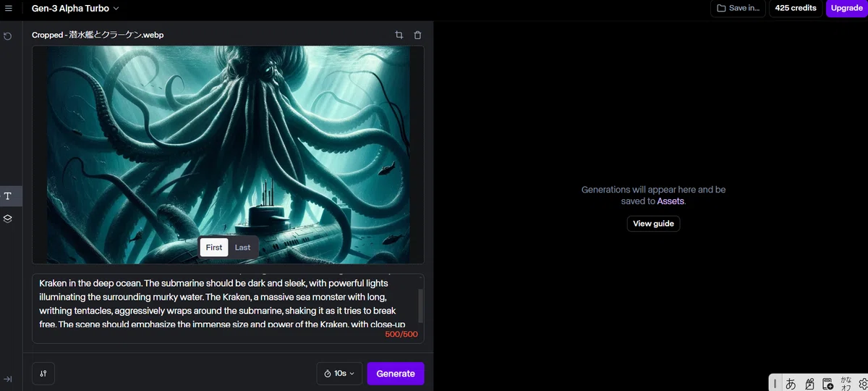The height and width of the screenshot is (391, 868).
Task: Expand the Gen-3 Alpha Turbo model dropdown
Action: coord(75,8)
